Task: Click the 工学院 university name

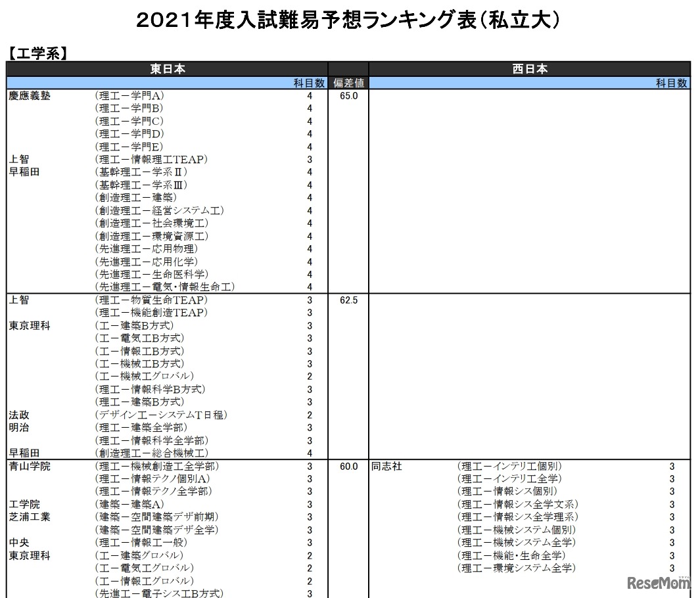Action: 24,504
